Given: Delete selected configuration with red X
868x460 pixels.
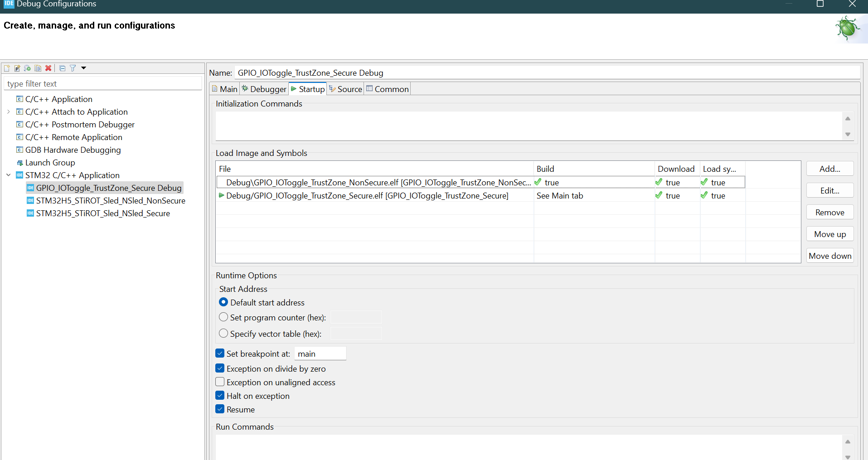Looking at the screenshot, I should (x=48, y=68).
